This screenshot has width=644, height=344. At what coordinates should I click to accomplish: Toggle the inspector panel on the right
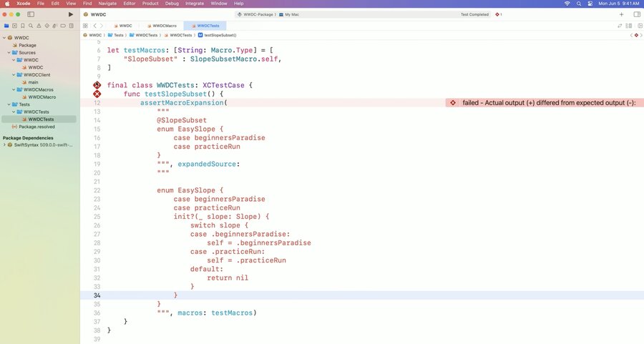tap(637, 14)
